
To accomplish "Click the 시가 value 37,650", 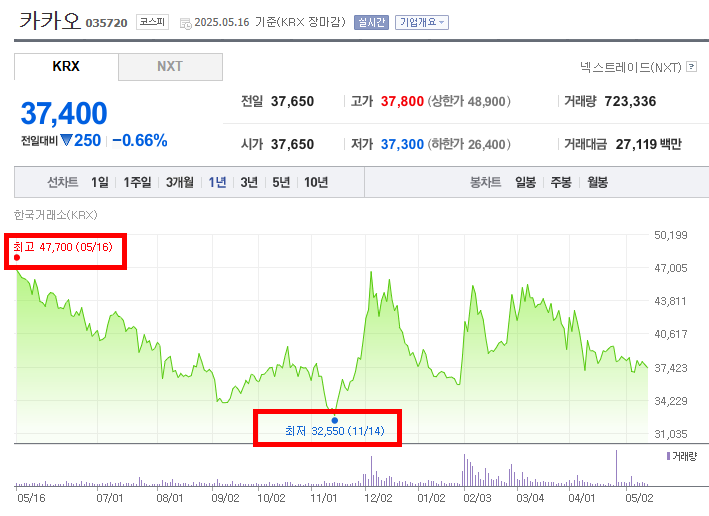I will tap(292, 144).
